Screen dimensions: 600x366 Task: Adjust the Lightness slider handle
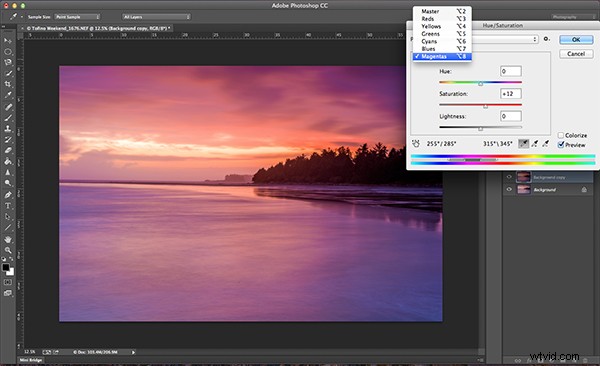pos(481,129)
